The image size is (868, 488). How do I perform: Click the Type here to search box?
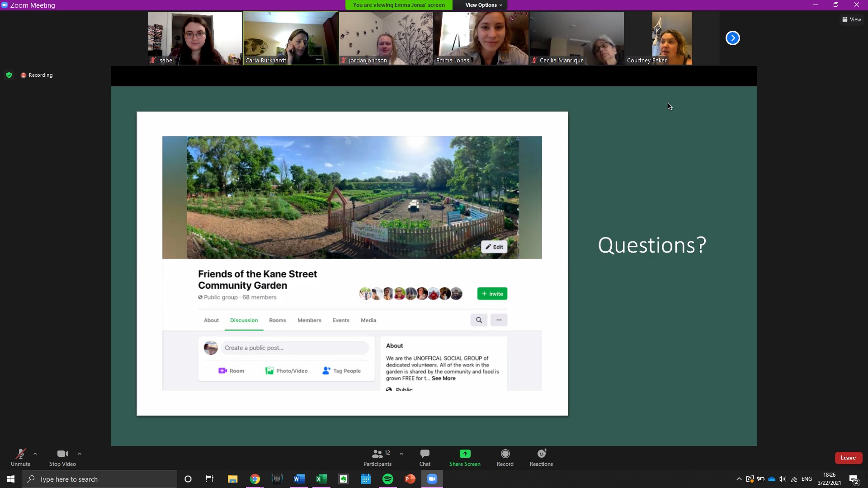click(99, 479)
